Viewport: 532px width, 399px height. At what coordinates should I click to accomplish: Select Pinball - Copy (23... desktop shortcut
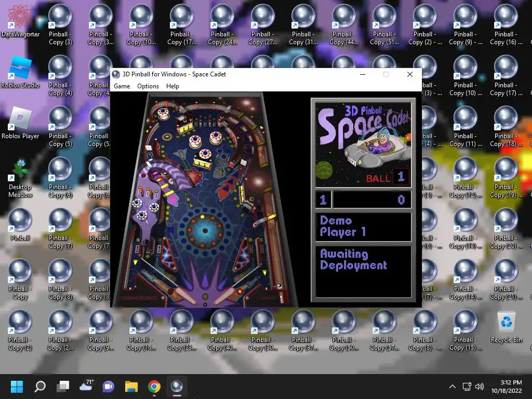(181, 330)
